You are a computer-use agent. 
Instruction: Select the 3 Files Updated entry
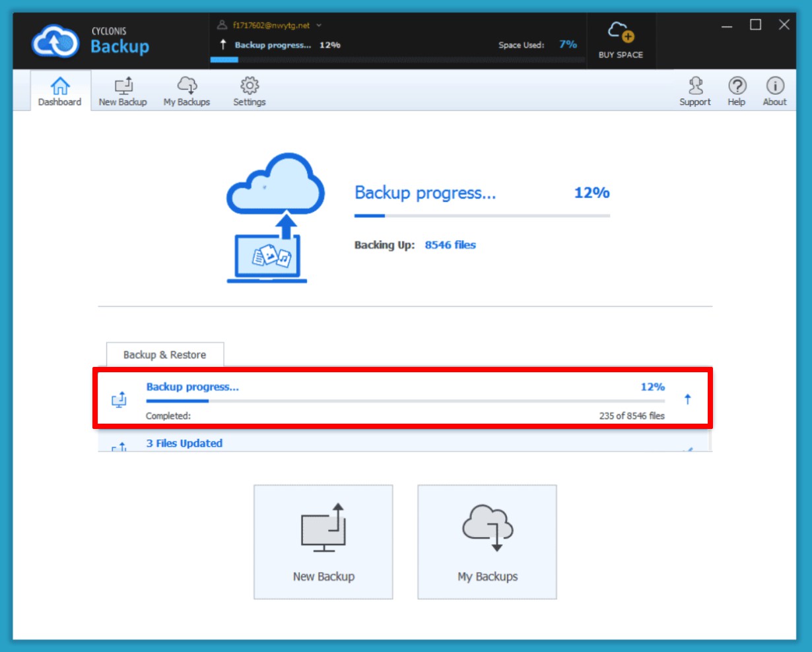184,443
